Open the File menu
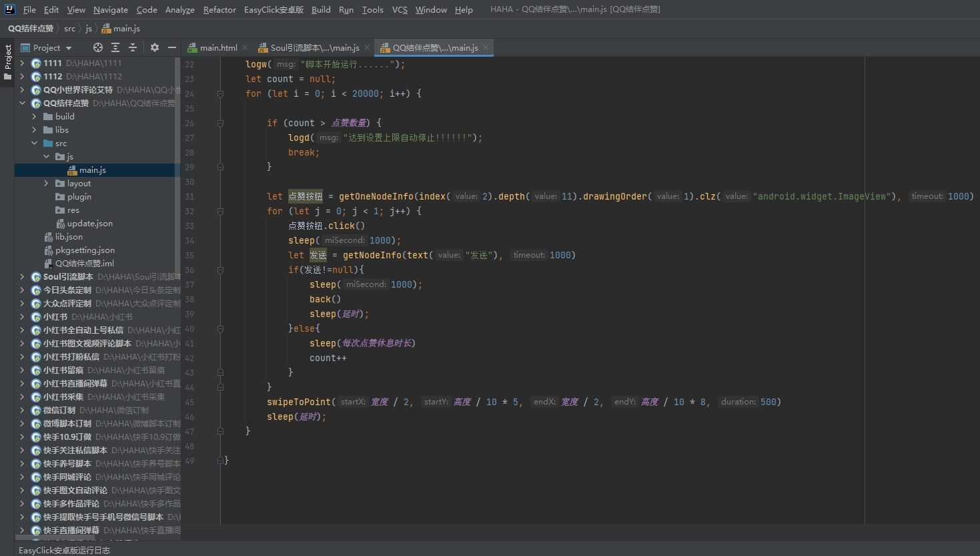 click(x=29, y=9)
